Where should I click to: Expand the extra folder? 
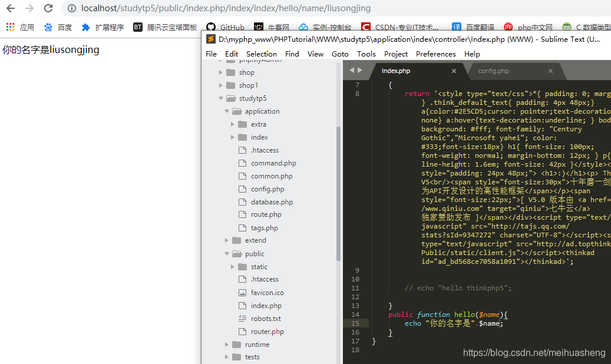[x=233, y=124]
